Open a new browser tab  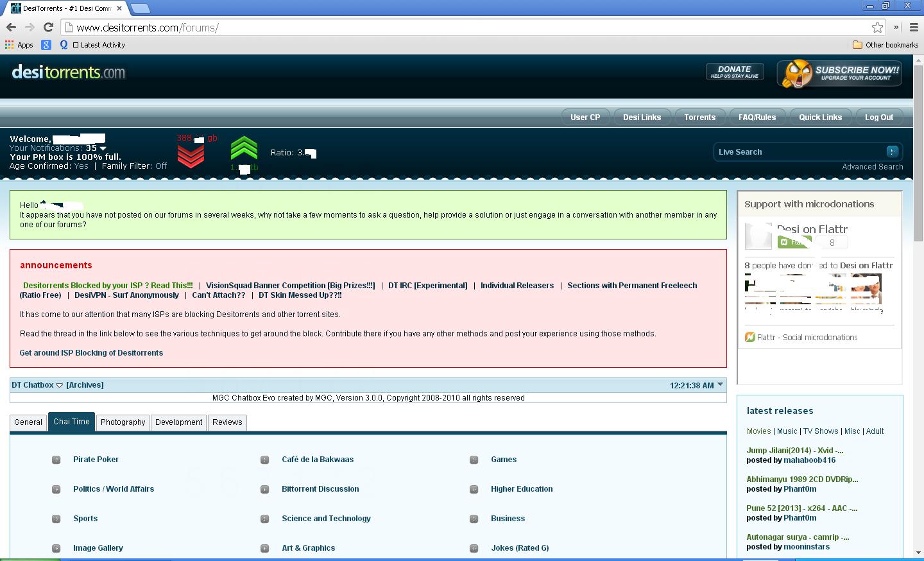tap(140, 8)
